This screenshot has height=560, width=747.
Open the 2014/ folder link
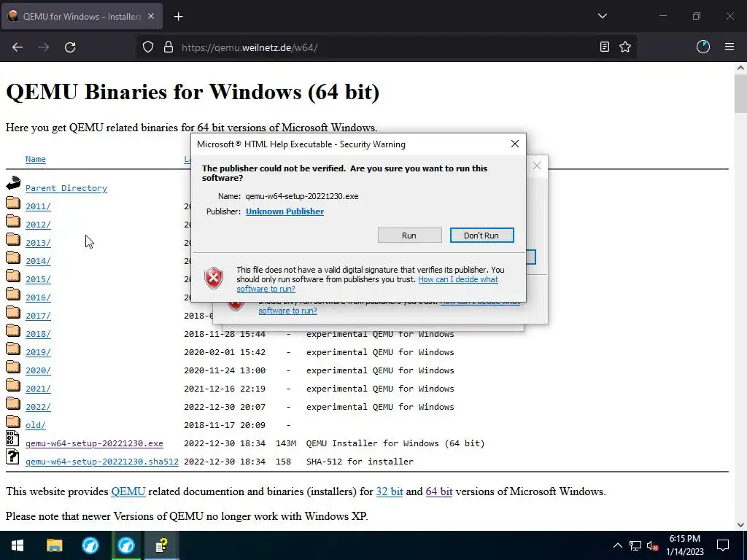pos(38,261)
